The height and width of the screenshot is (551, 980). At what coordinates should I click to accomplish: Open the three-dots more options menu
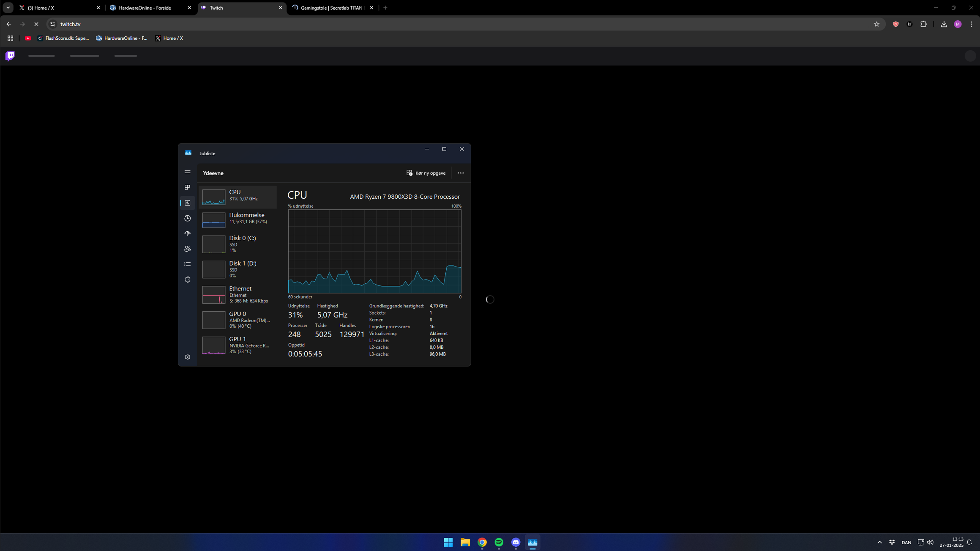[461, 173]
